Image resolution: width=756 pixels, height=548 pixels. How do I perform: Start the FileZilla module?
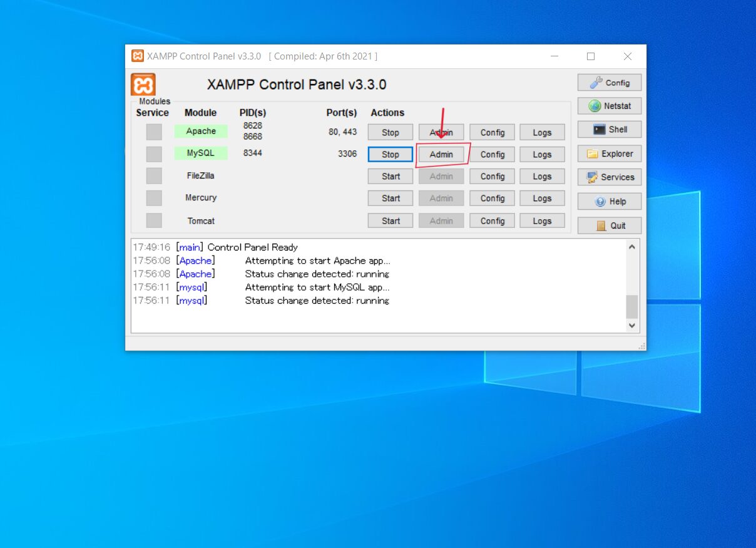[391, 177]
